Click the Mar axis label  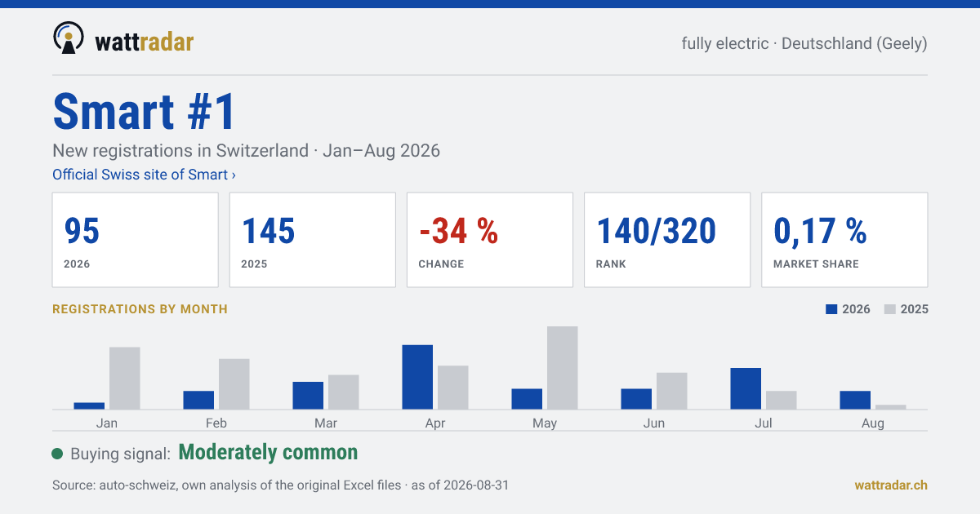click(x=326, y=423)
